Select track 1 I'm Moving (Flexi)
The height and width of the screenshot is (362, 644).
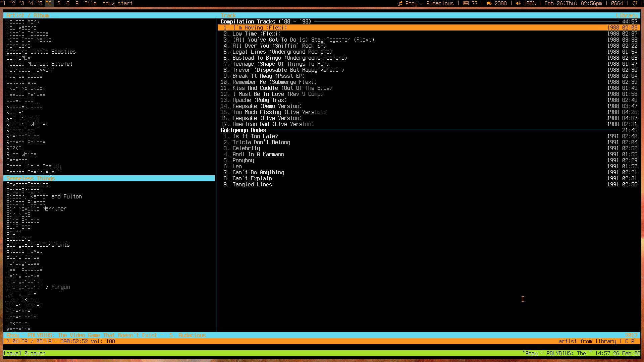point(429,27)
